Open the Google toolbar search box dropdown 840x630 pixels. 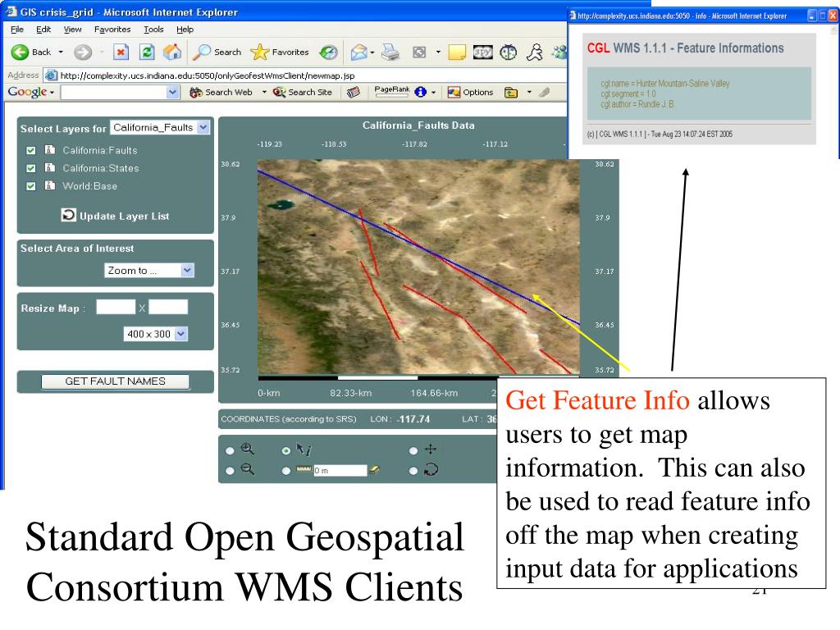pos(172,92)
